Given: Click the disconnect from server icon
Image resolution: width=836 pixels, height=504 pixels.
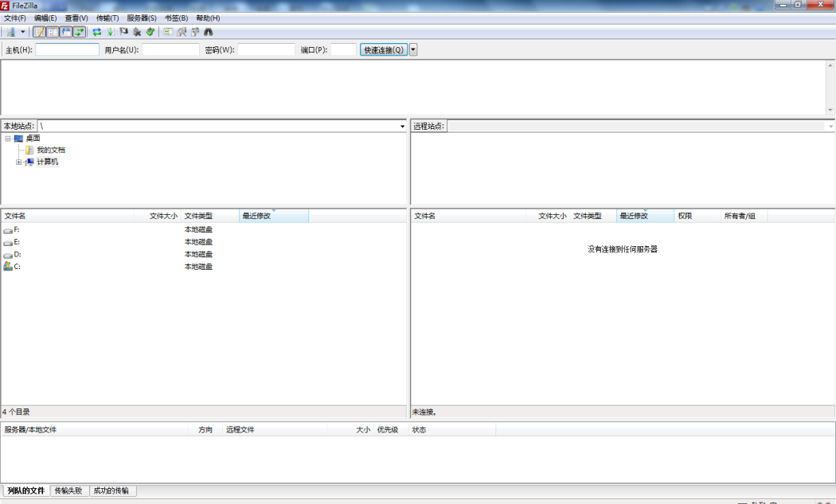Looking at the screenshot, I should (137, 32).
